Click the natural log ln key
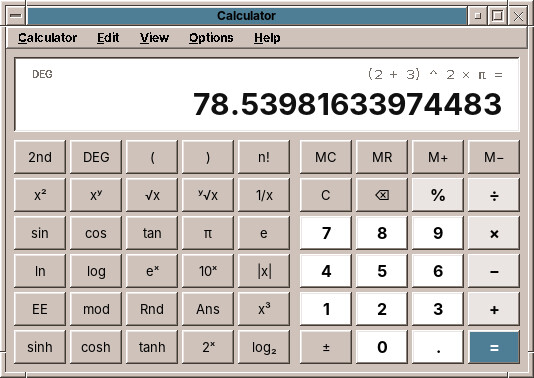 pyautogui.click(x=40, y=271)
